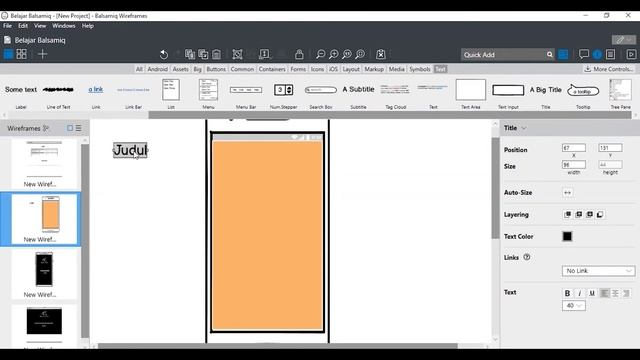Click the Quick Add search magnifier

[x=549, y=55]
